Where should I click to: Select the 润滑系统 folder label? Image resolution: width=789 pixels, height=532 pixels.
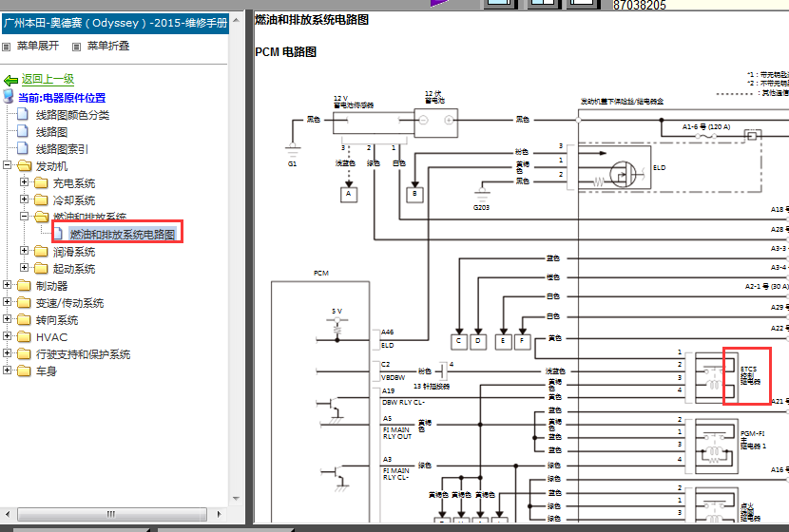pyautogui.click(x=74, y=252)
